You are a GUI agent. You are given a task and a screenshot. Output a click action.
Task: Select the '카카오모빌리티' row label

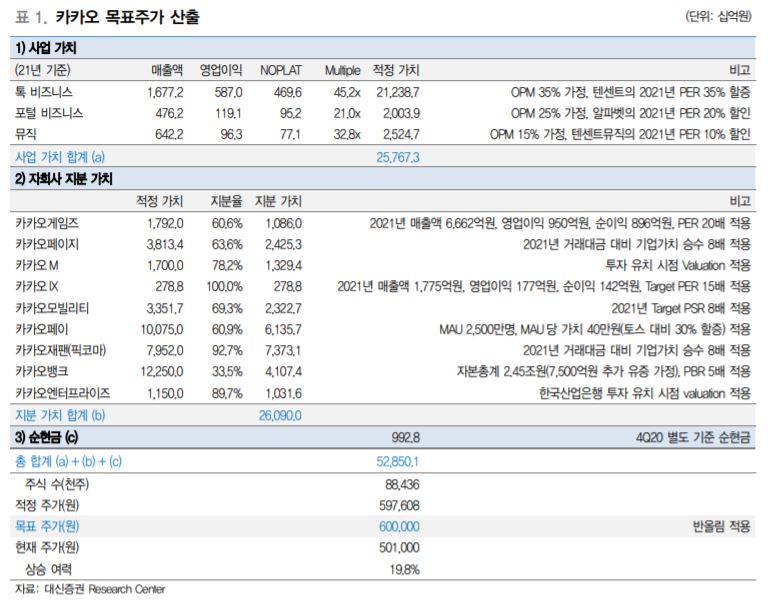click(52, 309)
